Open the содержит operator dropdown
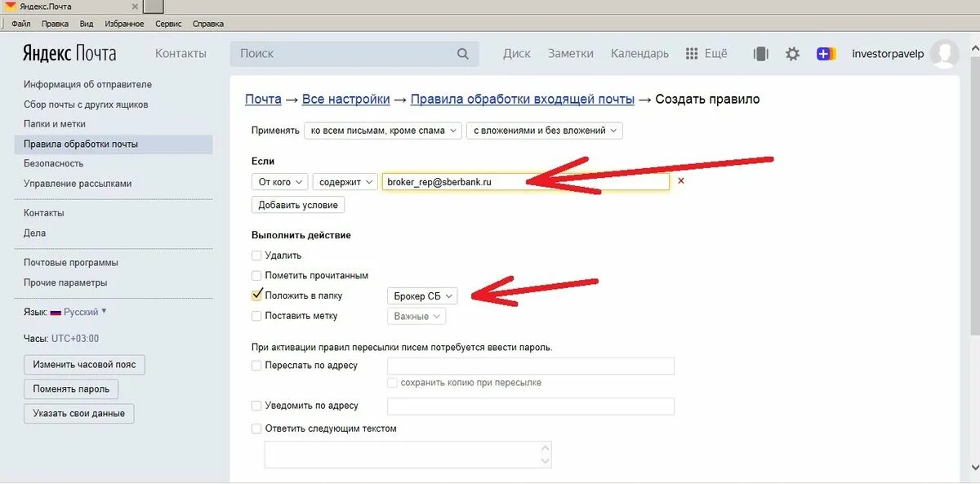980x484 pixels. (x=345, y=182)
